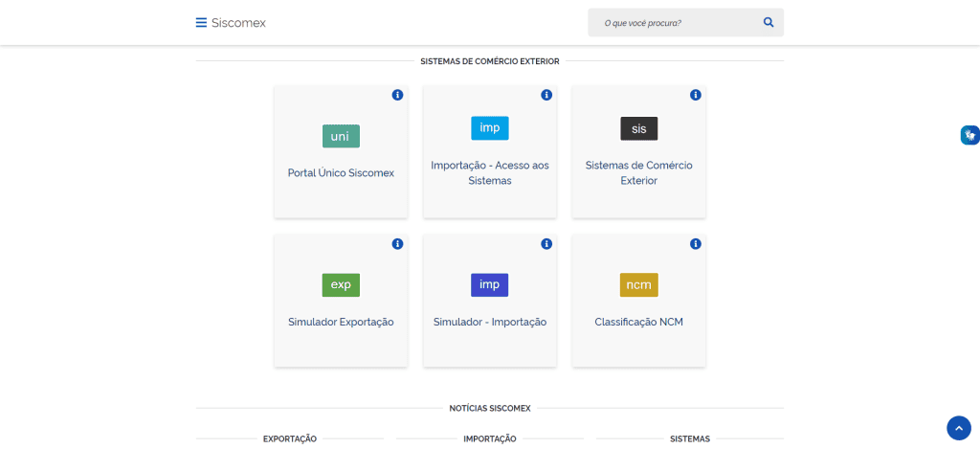
Task: Click the EXPORTAÇÃO news heading
Action: [290, 439]
